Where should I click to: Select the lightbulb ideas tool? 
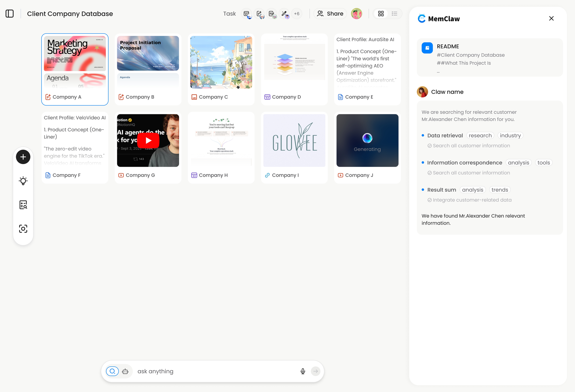pos(23,181)
